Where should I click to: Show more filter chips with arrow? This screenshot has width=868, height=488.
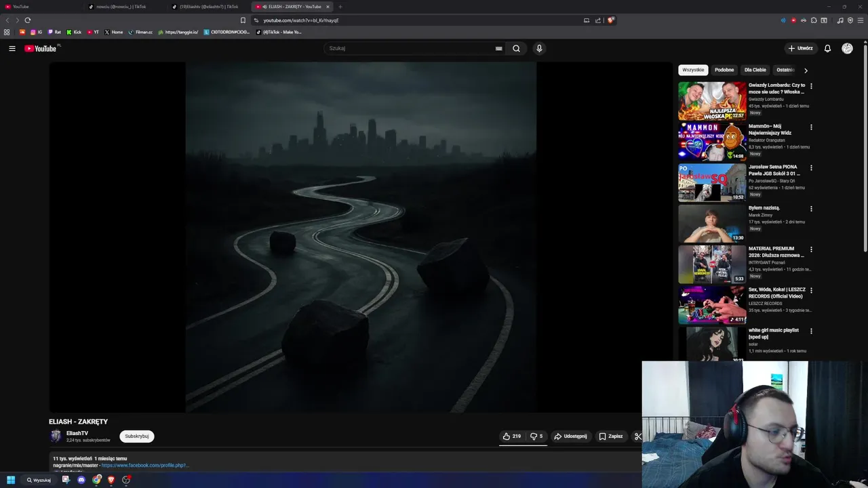[806, 70]
